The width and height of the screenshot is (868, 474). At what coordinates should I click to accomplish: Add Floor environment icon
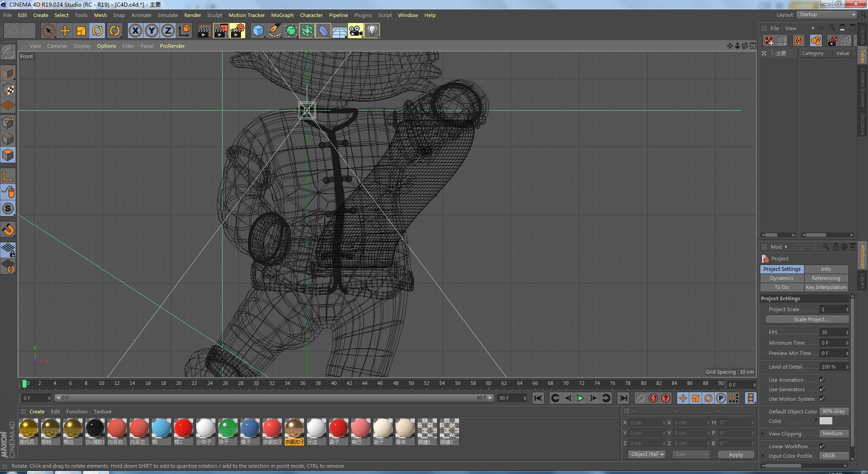(x=340, y=31)
